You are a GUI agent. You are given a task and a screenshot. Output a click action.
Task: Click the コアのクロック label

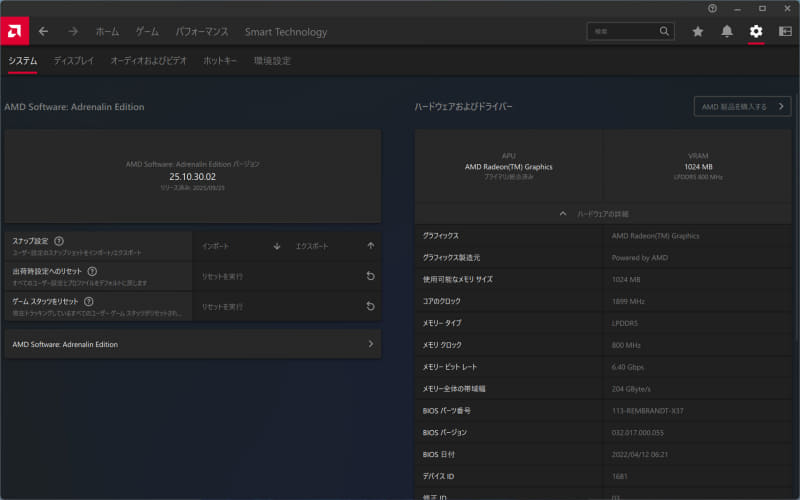441,302
